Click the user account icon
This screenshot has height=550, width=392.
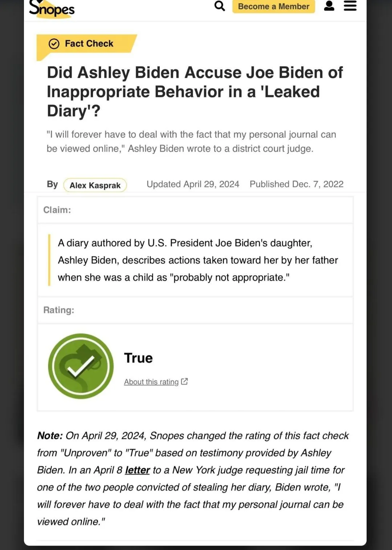click(x=329, y=6)
